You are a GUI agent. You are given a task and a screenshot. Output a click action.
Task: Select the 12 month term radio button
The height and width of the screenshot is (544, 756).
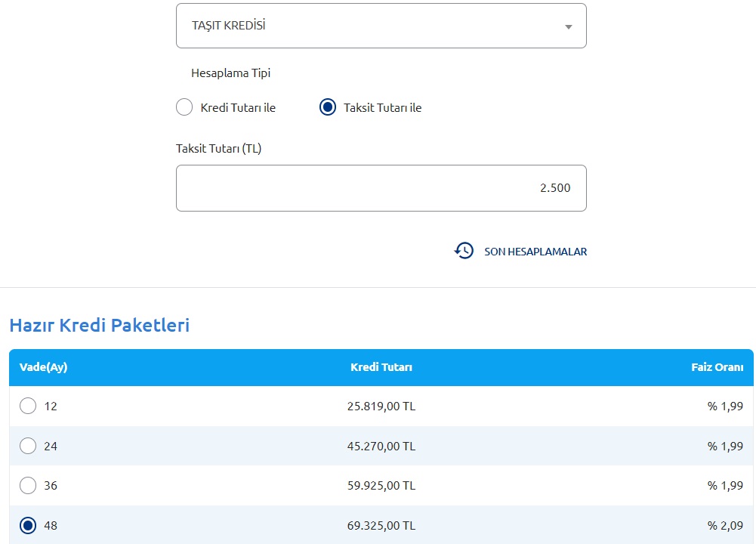point(28,406)
